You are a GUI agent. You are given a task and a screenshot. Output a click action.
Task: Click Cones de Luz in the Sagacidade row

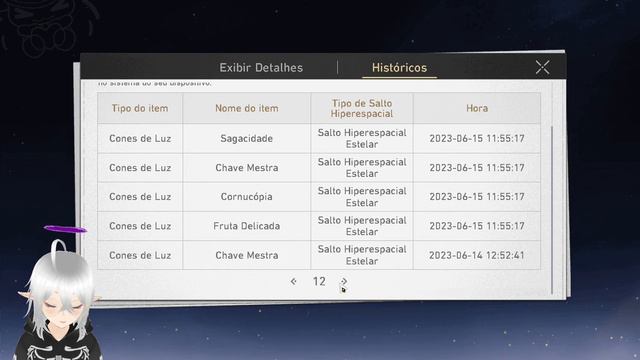coord(140,138)
